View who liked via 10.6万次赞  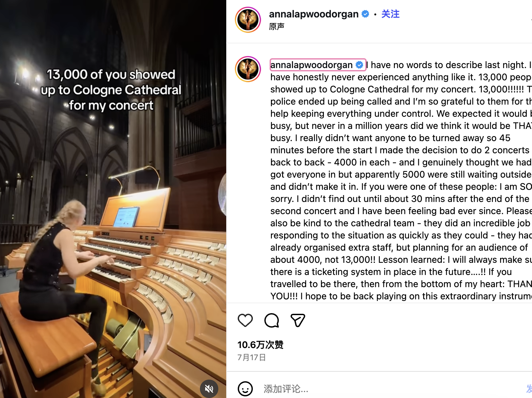(x=260, y=345)
